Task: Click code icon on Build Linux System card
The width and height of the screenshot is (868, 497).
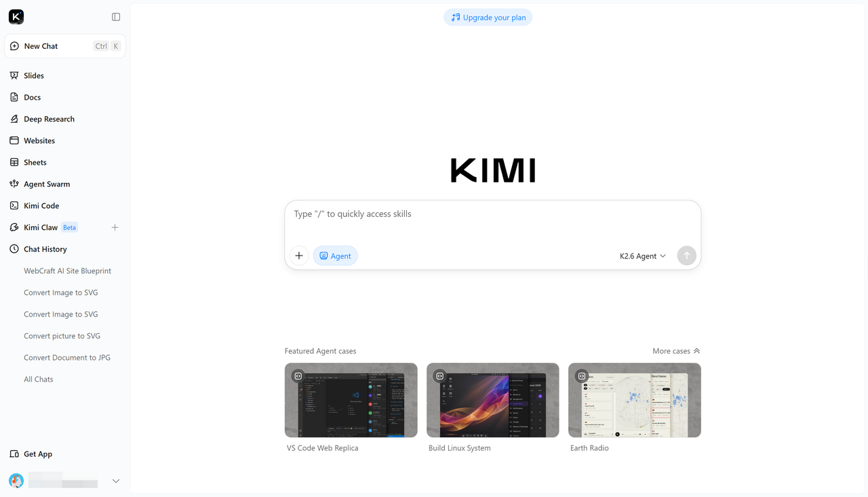Action: (439, 376)
